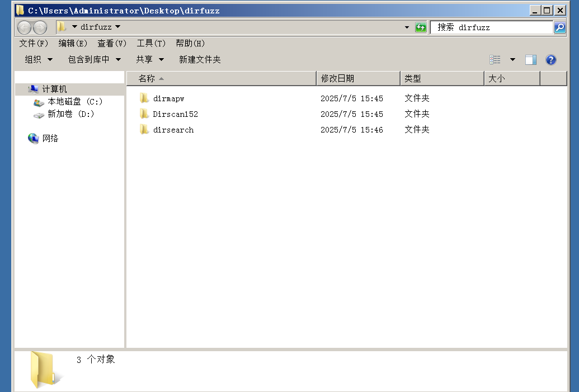Open the 组织 dropdown menu
Viewport: 579px width, 392px height.
39,59
